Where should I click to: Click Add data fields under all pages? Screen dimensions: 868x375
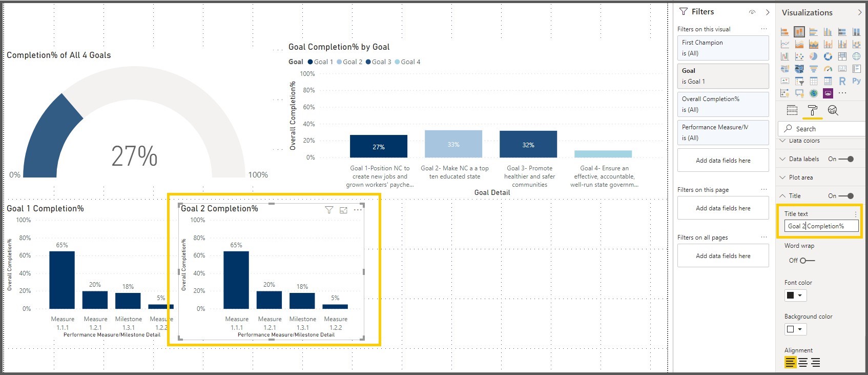[x=723, y=256]
